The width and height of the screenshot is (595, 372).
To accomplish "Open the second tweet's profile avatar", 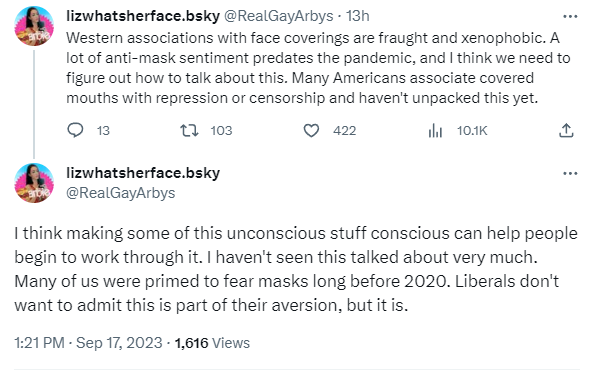I will [x=34, y=183].
